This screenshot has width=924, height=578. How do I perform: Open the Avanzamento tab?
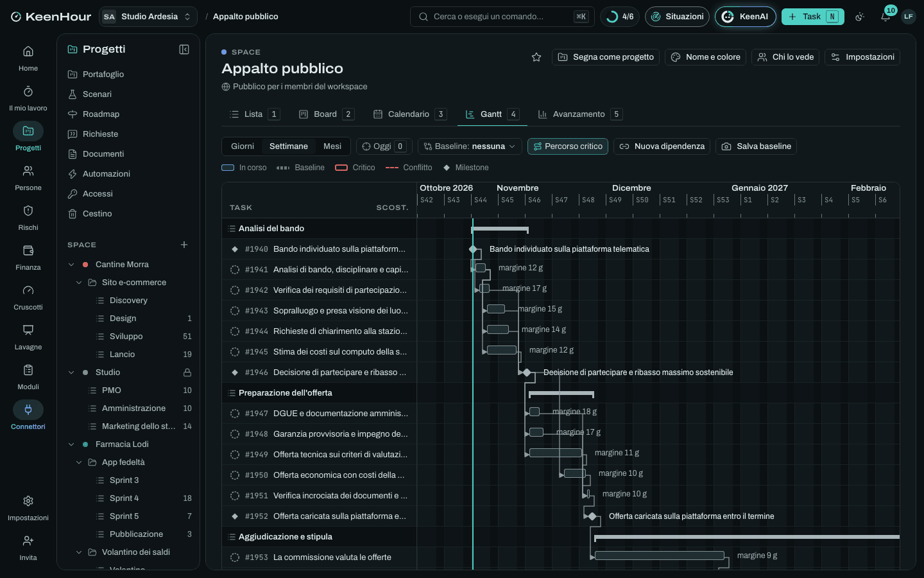coord(579,114)
